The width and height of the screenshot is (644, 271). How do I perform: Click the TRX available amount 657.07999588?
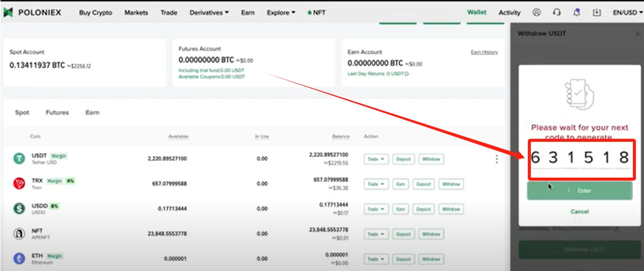click(x=169, y=184)
